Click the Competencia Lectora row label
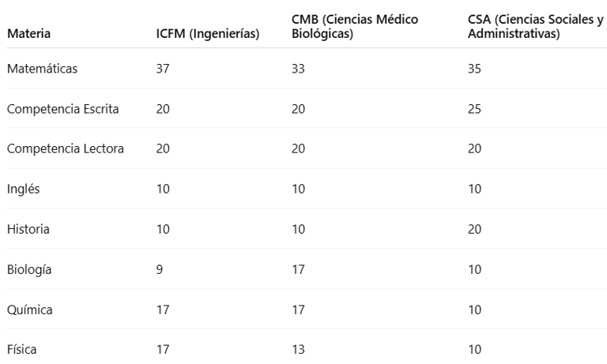The image size is (607, 364). [65, 149]
